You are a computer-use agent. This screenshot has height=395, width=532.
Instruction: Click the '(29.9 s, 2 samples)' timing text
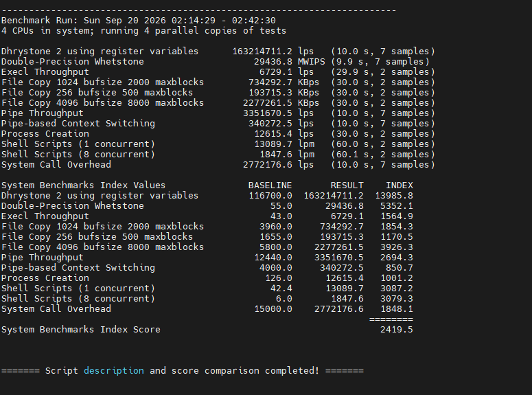click(383, 72)
